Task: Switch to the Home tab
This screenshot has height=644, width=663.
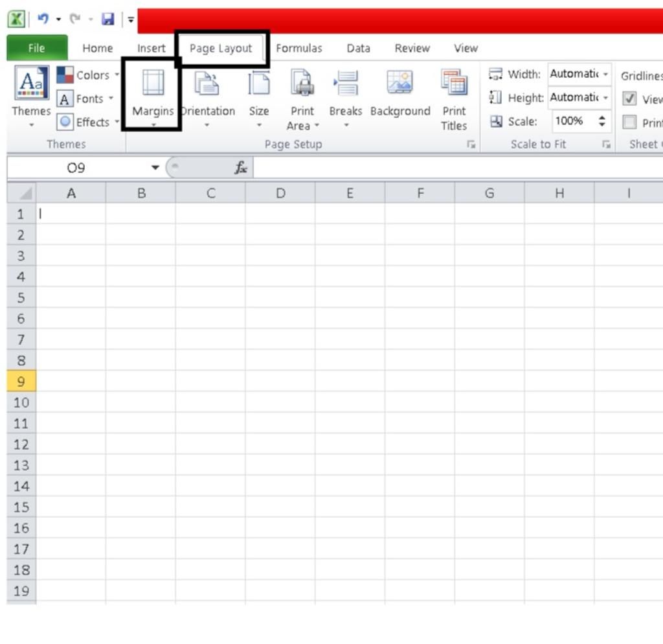Action: [x=97, y=48]
